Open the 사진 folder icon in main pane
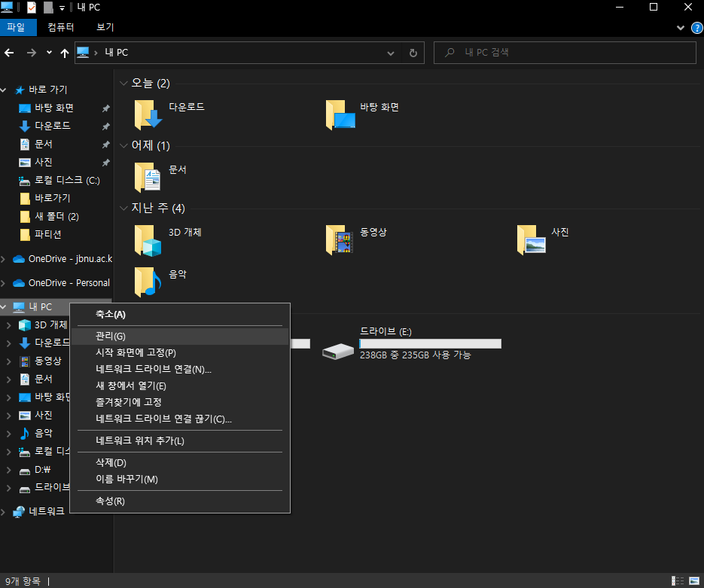The image size is (704, 588). [x=531, y=240]
